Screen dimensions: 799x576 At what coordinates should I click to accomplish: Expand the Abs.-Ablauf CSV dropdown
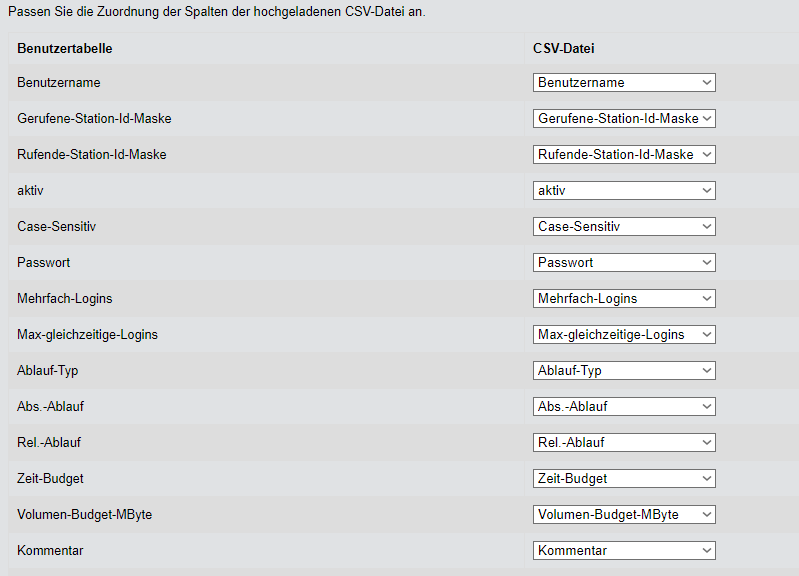point(624,407)
